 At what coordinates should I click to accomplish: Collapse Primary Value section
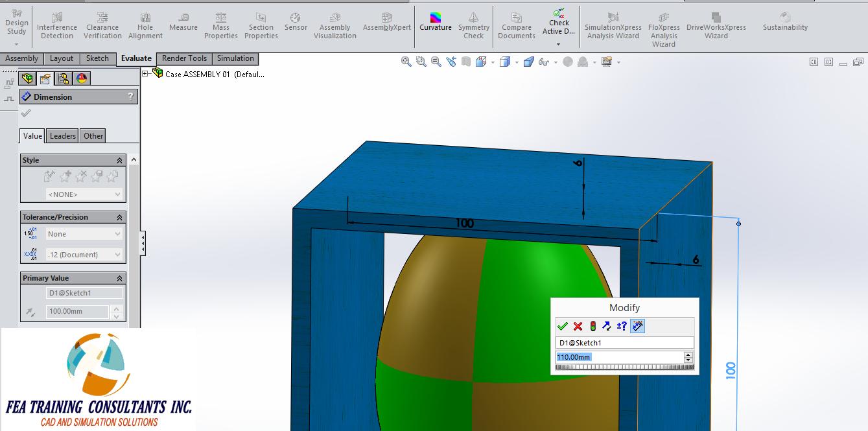click(119, 278)
